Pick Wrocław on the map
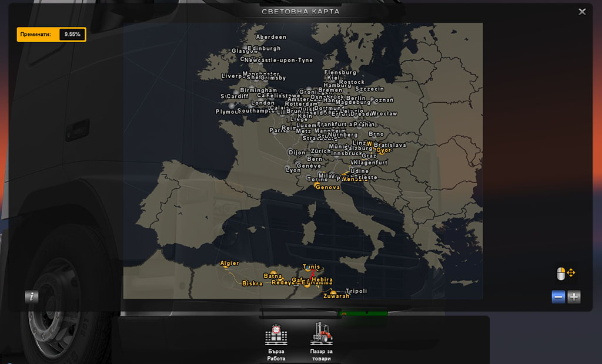This screenshot has height=364, width=602. point(384,113)
